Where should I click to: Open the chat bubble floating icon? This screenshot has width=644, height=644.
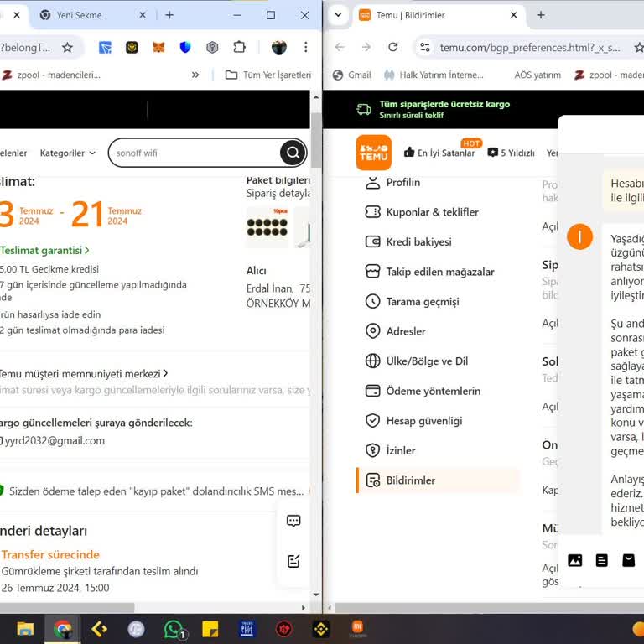[293, 521]
